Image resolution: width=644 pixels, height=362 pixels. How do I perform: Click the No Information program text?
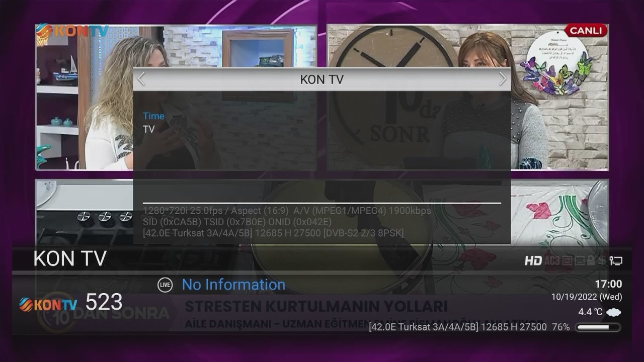pos(233,285)
